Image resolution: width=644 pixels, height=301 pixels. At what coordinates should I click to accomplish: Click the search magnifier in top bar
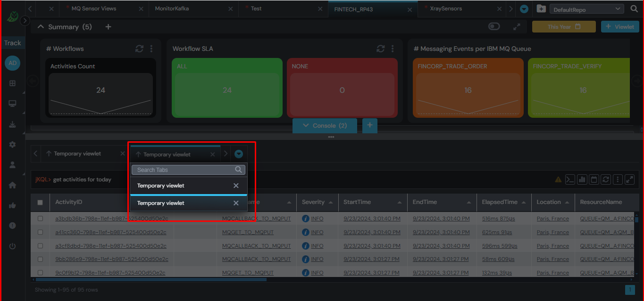[634, 8]
